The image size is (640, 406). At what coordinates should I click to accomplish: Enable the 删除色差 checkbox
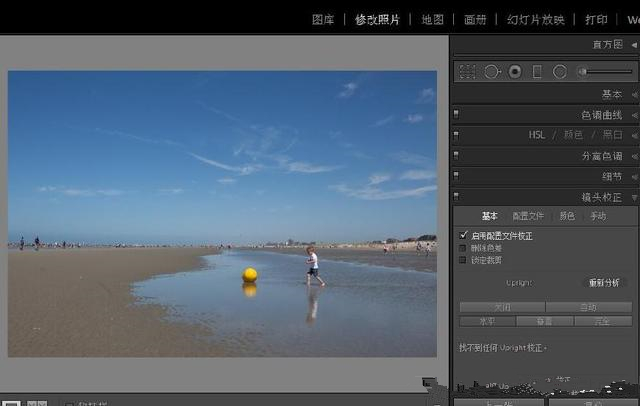pyautogui.click(x=463, y=248)
